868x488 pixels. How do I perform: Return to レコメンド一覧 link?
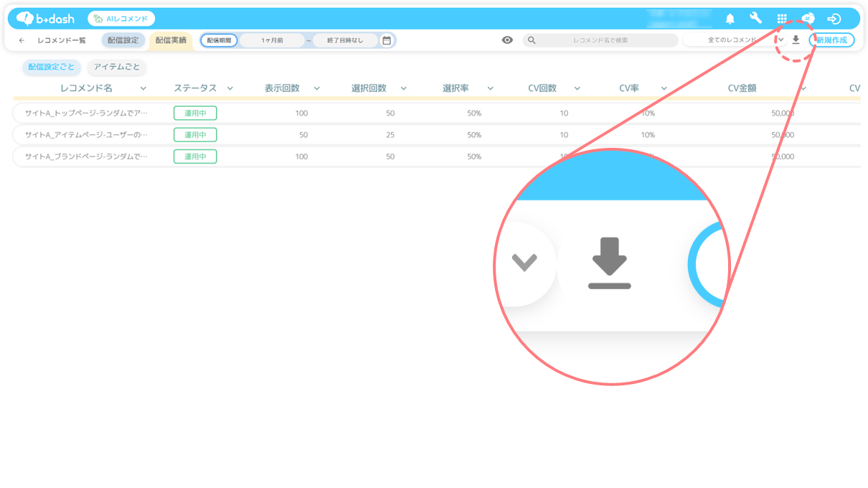point(61,40)
